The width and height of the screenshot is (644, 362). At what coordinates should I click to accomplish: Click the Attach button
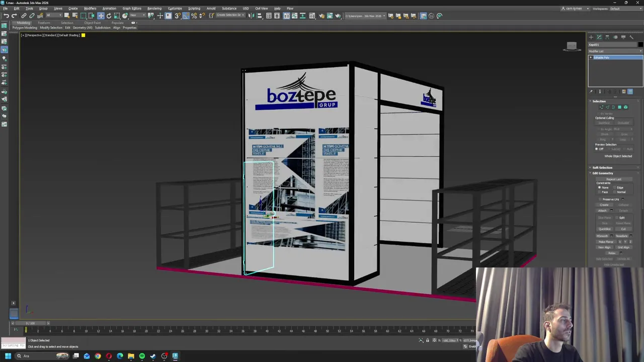[602, 211]
